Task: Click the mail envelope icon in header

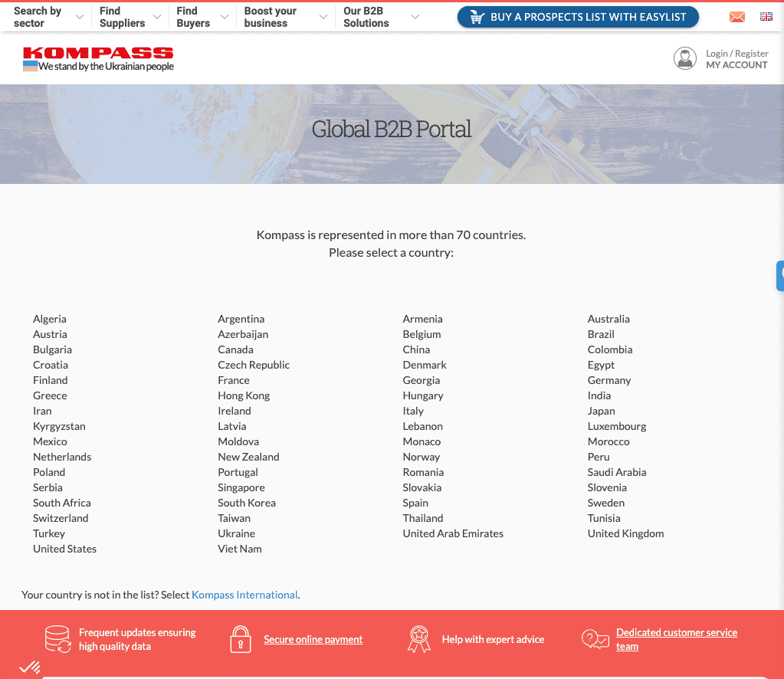Action: click(737, 17)
